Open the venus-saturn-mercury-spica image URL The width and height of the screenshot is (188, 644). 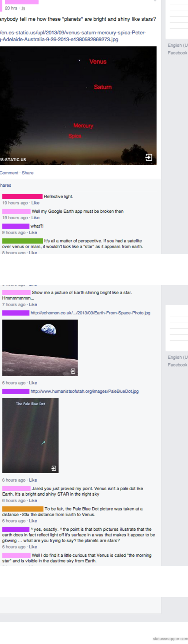pos(73,36)
